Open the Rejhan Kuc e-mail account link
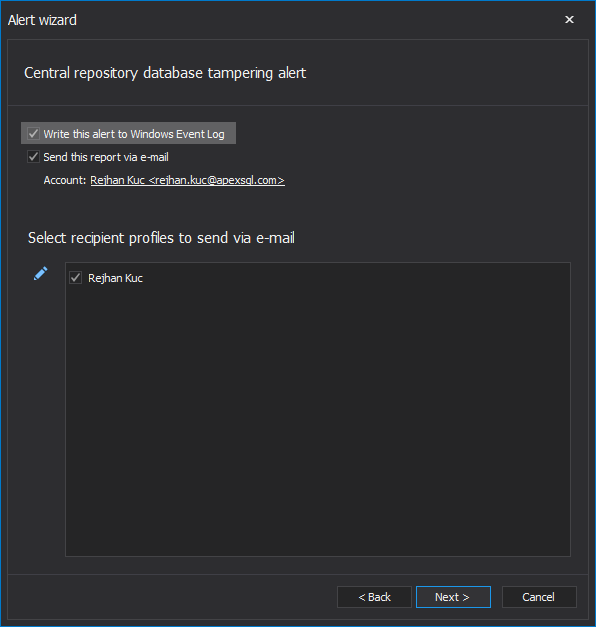596x627 pixels. [x=187, y=180]
